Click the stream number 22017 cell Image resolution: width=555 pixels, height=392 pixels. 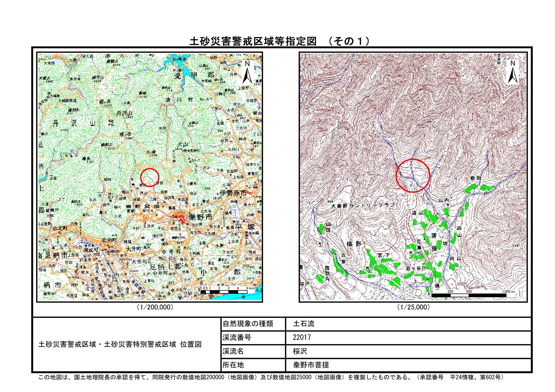302,337
